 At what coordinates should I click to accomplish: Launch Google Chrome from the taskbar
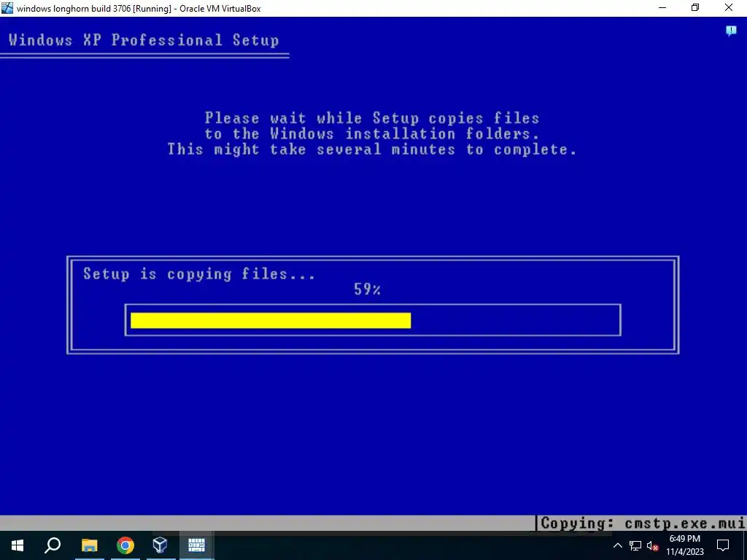point(125,545)
